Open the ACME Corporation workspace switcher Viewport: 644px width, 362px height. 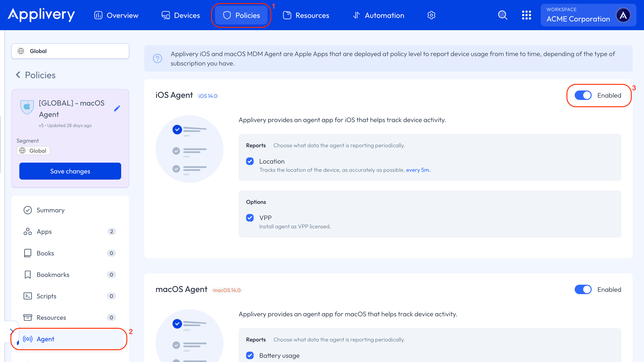pyautogui.click(x=588, y=15)
